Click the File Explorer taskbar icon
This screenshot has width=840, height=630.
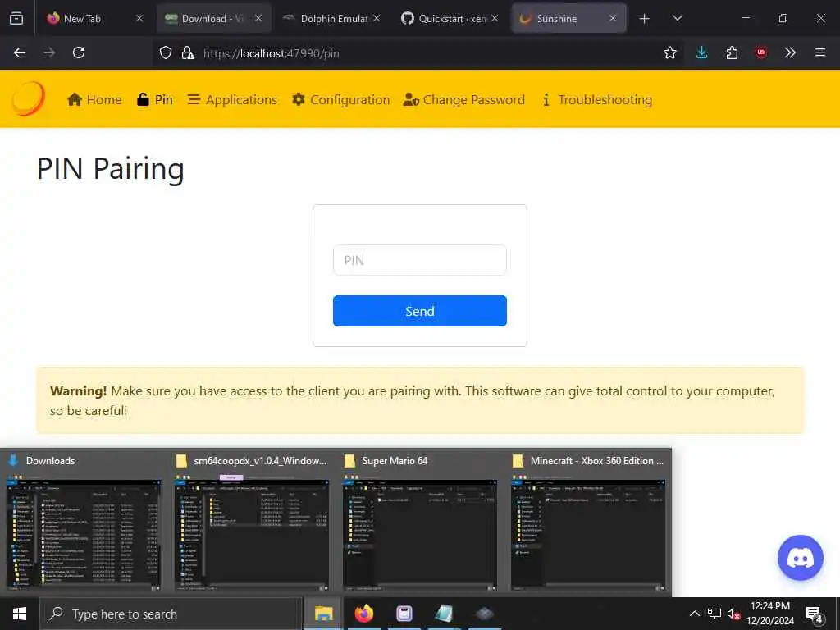pyautogui.click(x=323, y=614)
